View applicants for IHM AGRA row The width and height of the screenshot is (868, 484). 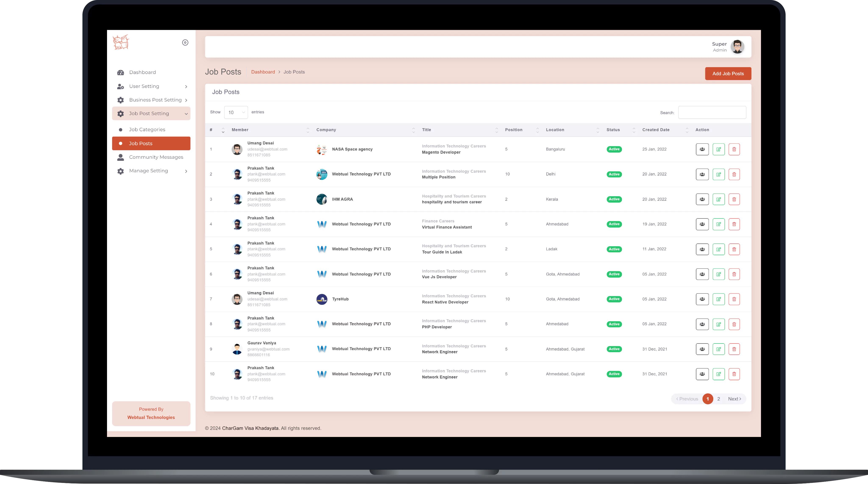click(702, 199)
